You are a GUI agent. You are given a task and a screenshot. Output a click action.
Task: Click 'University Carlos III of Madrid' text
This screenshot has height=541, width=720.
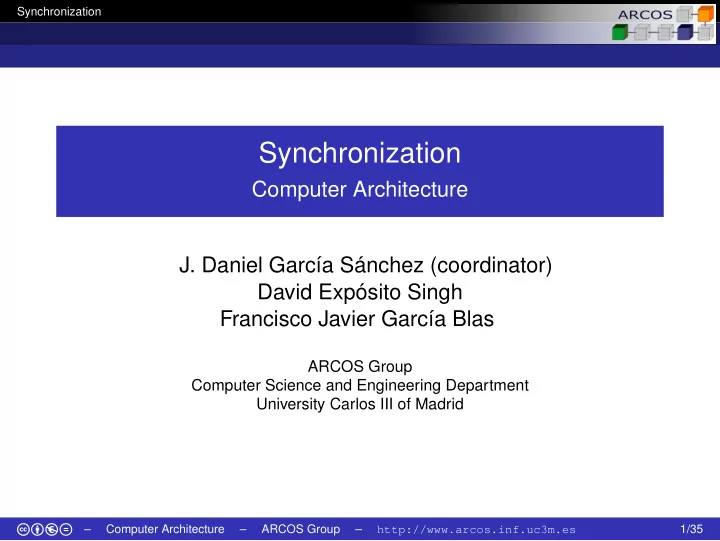[x=360, y=404]
